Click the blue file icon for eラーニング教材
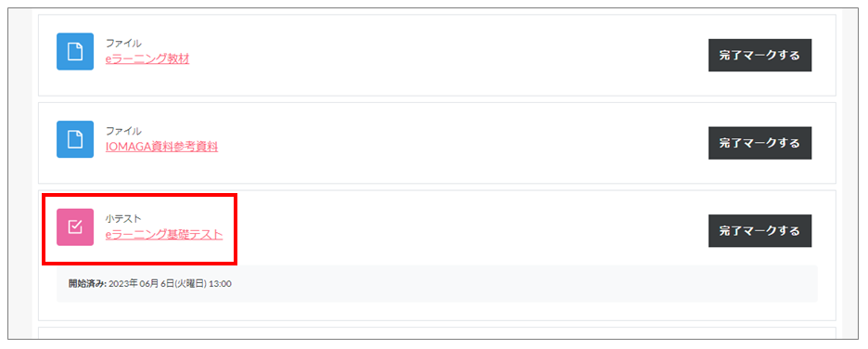The image size is (868, 349). point(75,52)
